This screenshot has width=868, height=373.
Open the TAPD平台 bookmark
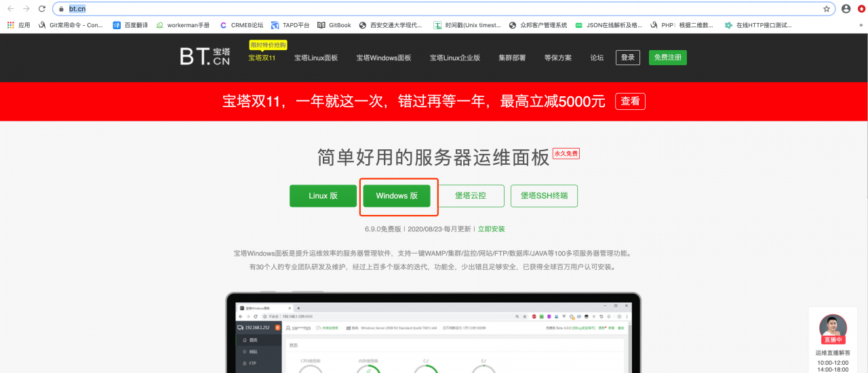(x=290, y=25)
